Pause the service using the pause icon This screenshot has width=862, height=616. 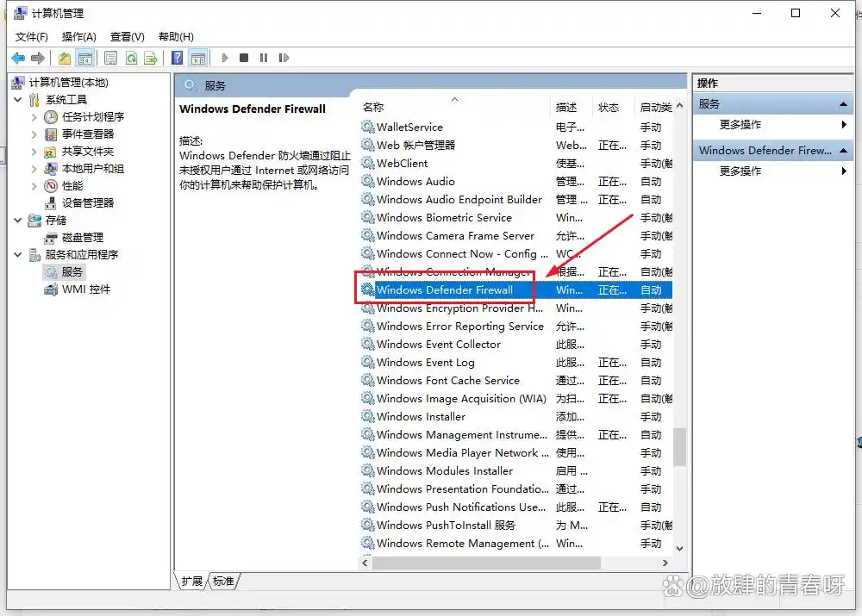[264, 58]
